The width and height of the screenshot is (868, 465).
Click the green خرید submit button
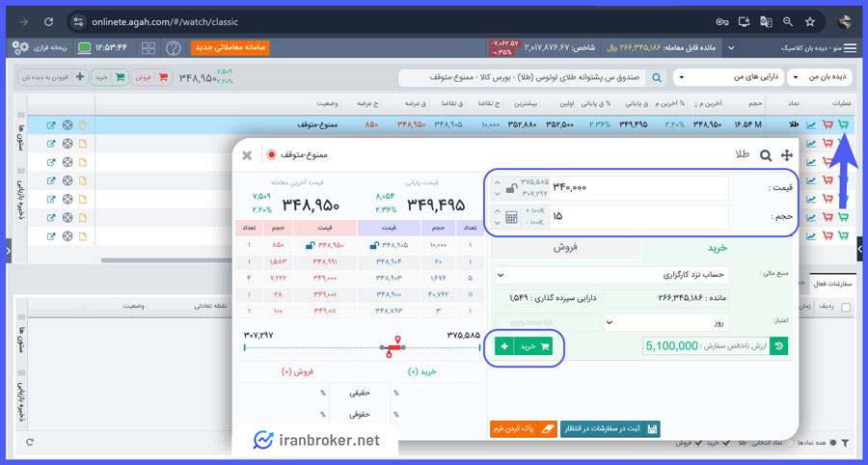pos(533,346)
